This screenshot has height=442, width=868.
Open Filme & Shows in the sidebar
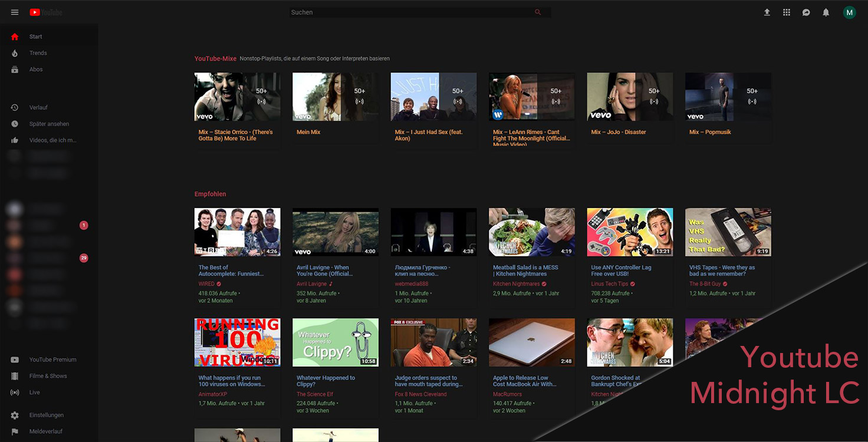coord(49,376)
